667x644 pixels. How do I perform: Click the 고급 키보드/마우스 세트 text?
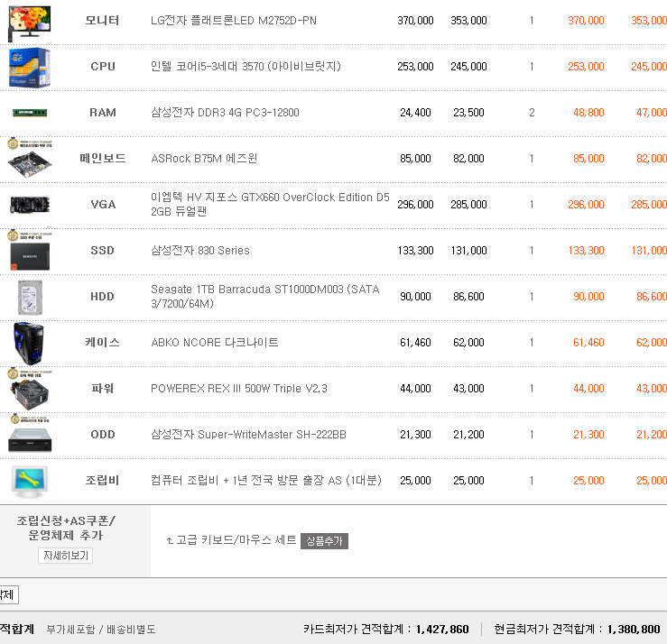pos(236,540)
